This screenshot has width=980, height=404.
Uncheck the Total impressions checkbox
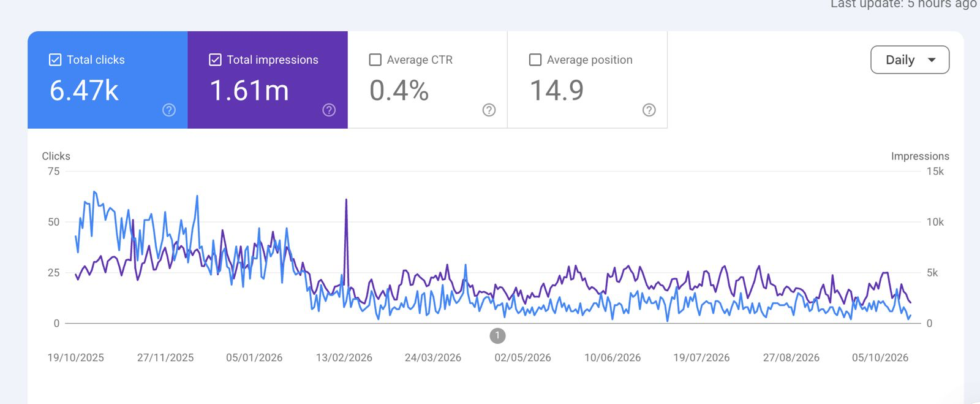tap(215, 59)
